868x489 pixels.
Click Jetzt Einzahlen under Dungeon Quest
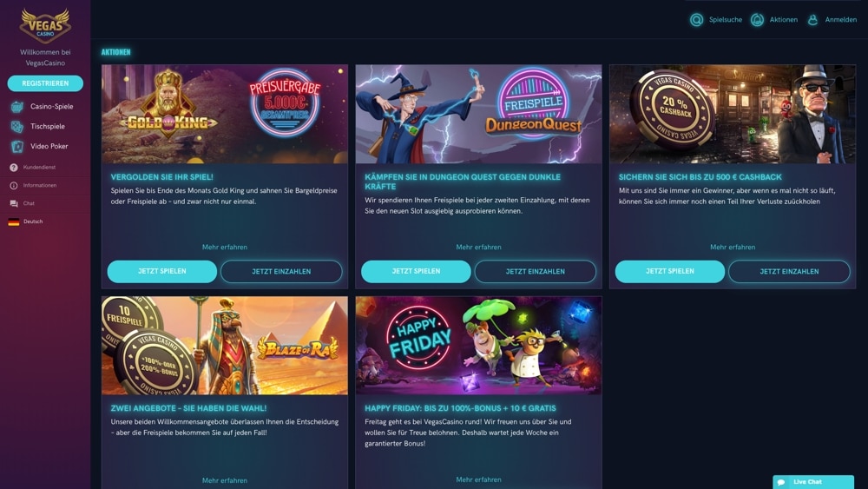[536, 271]
